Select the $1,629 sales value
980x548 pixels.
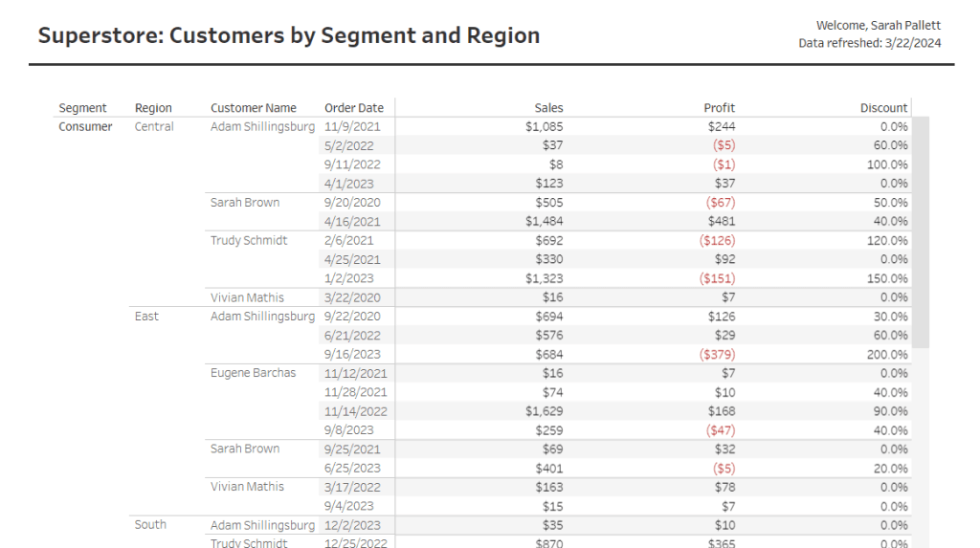coord(544,411)
